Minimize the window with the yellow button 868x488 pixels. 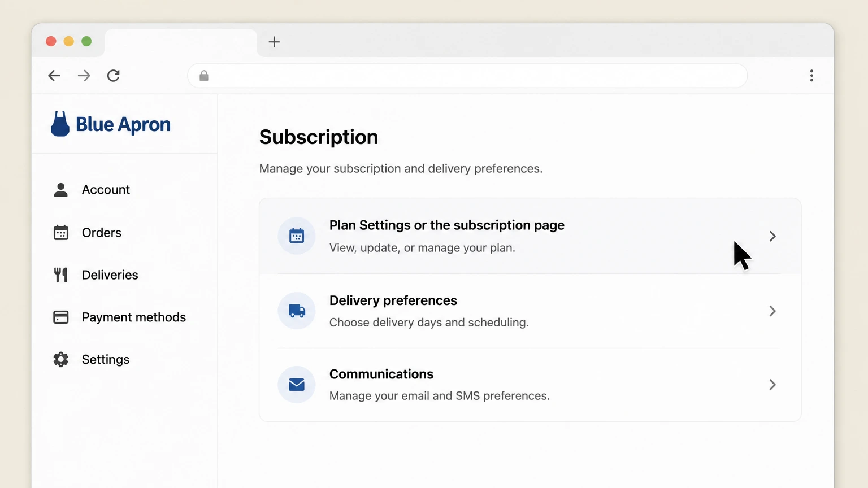click(x=69, y=41)
